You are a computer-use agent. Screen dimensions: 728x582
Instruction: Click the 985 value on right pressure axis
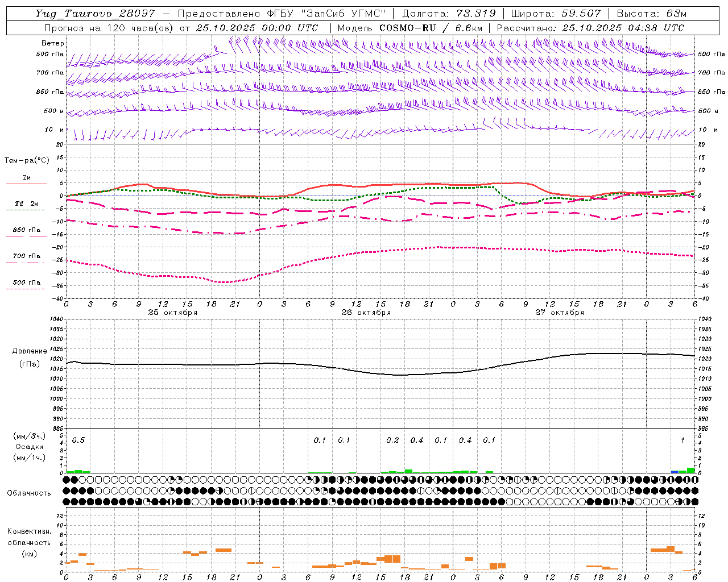(x=704, y=429)
